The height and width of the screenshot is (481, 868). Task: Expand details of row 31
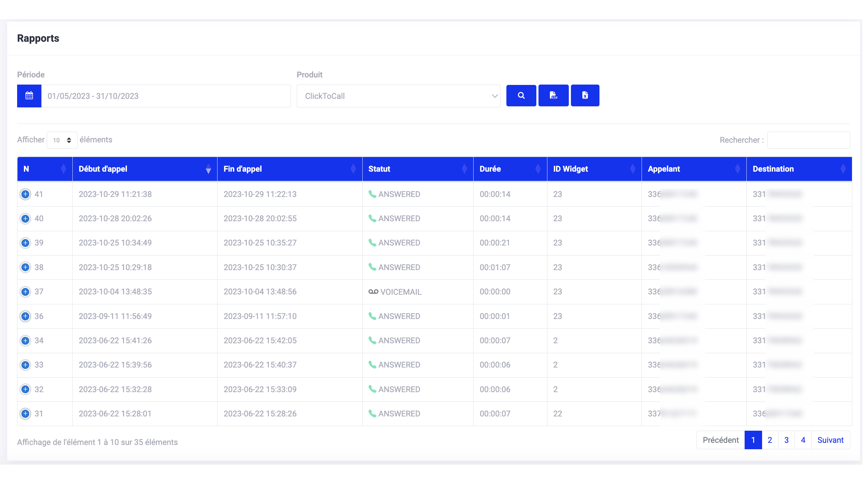pos(25,414)
